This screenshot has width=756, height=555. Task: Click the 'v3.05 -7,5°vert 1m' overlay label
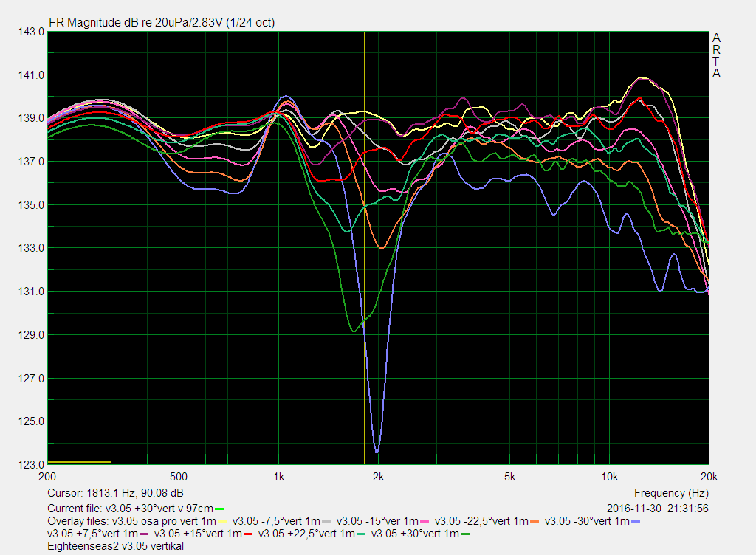(x=276, y=521)
